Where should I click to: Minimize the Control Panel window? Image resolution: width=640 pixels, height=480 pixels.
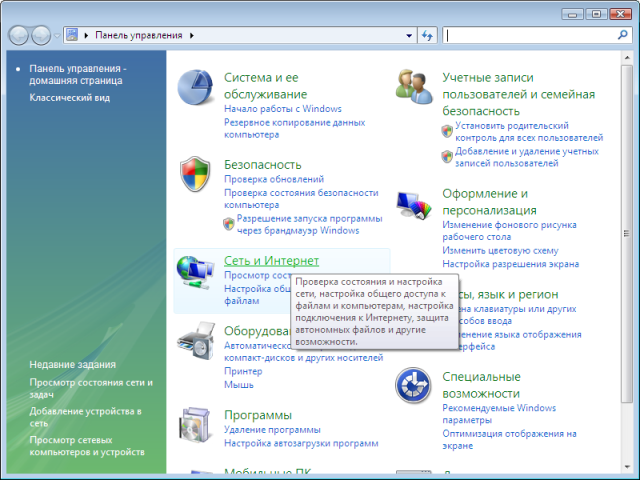pyautogui.click(x=573, y=14)
